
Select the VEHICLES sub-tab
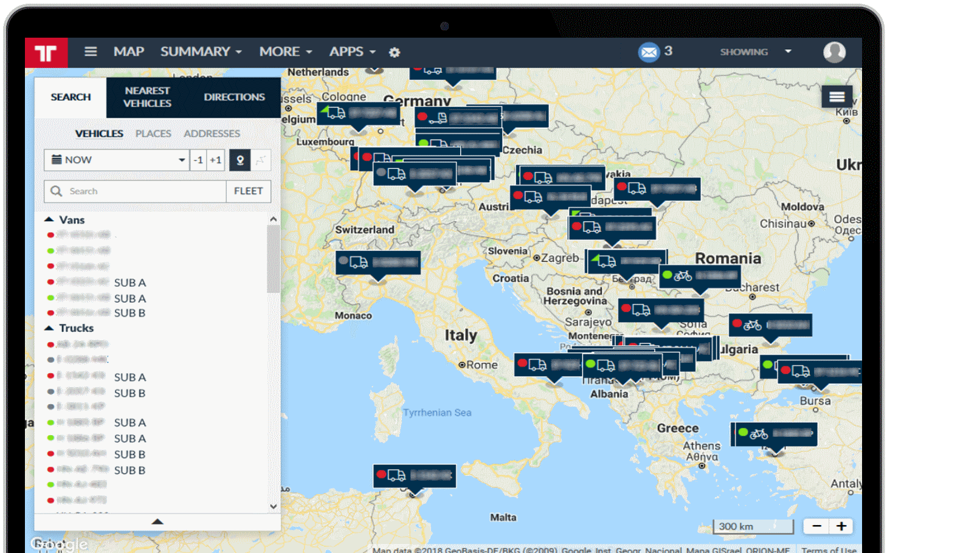click(99, 134)
